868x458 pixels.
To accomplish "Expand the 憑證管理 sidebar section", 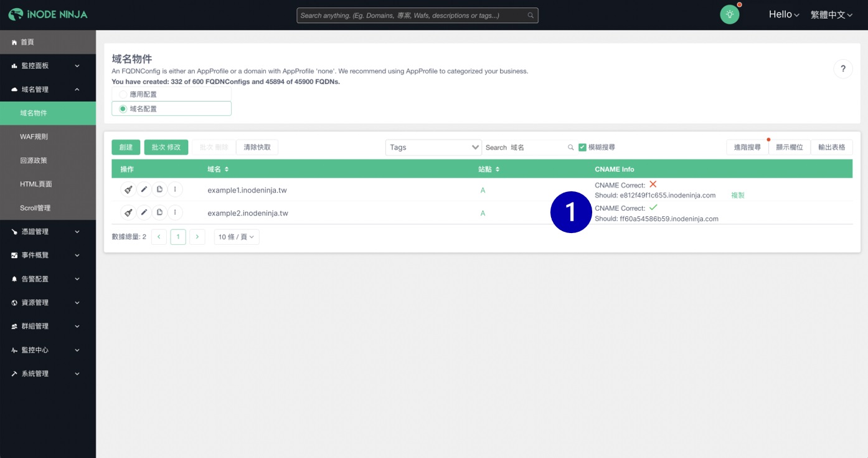I will pyautogui.click(x=48, y=232).
